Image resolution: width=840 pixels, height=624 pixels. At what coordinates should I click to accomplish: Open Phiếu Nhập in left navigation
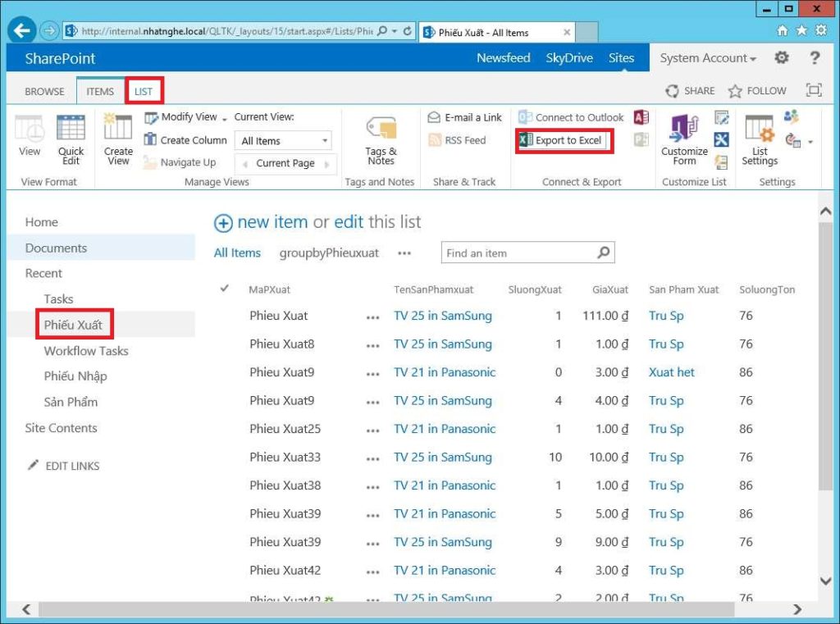[x=75, y=376]
